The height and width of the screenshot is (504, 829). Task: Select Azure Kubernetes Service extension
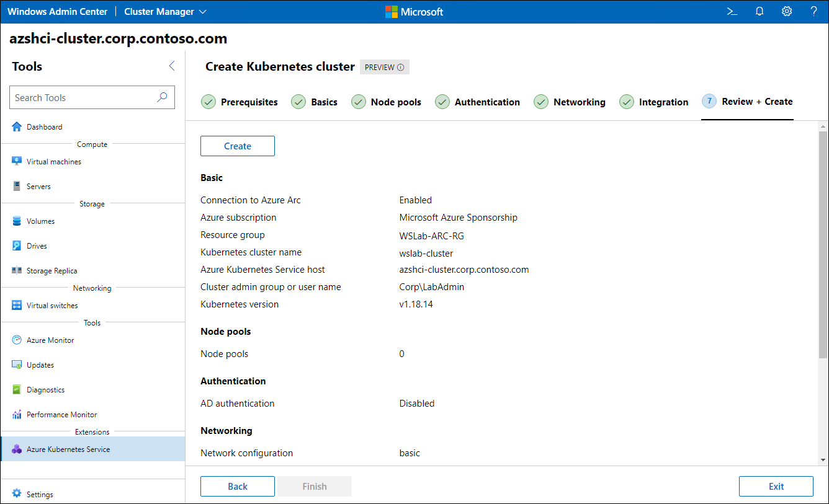point(92,449)
